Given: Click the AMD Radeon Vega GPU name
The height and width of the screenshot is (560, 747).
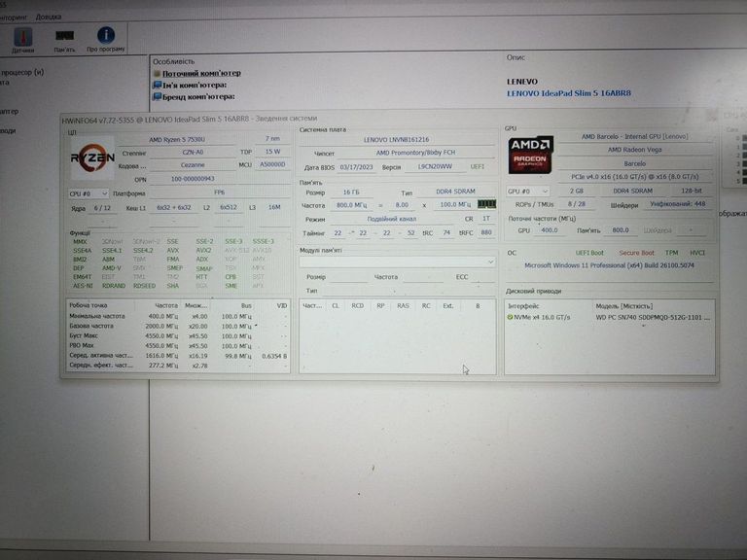Looking at the screenshot, I should click(634, 150).
